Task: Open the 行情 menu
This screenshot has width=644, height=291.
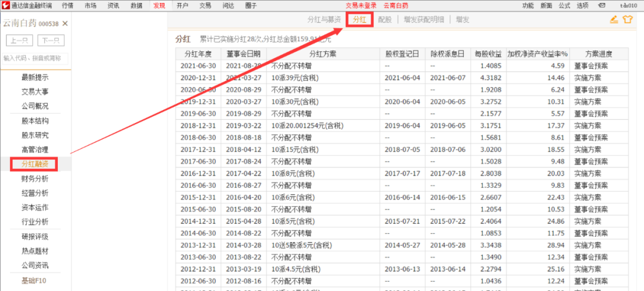Action: [68, 5]
